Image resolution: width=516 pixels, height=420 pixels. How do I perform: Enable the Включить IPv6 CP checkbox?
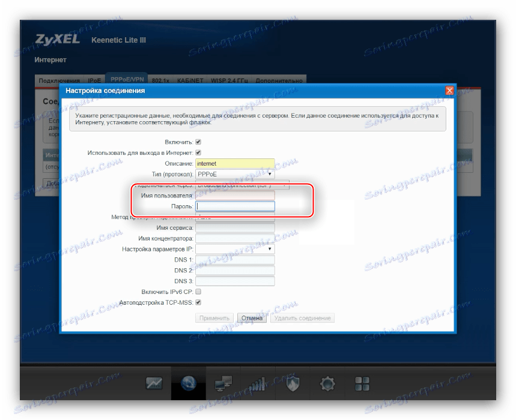(198, 292)
